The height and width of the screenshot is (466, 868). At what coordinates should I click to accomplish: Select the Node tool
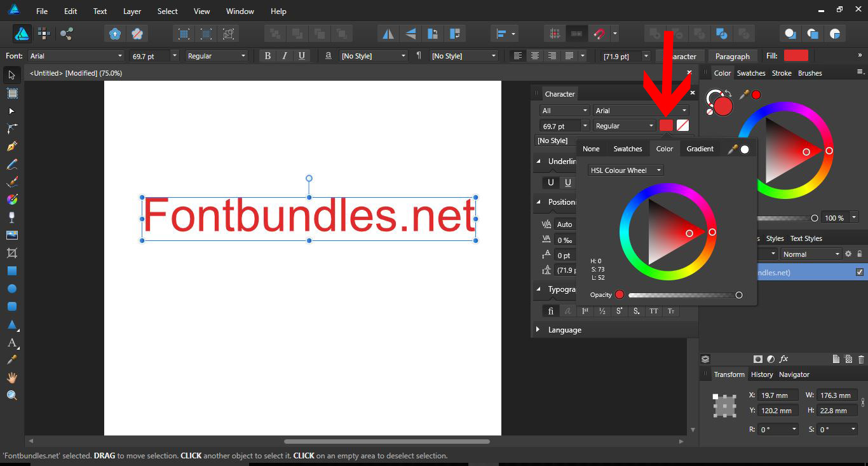pyautogui.click(x=11, y=111)
